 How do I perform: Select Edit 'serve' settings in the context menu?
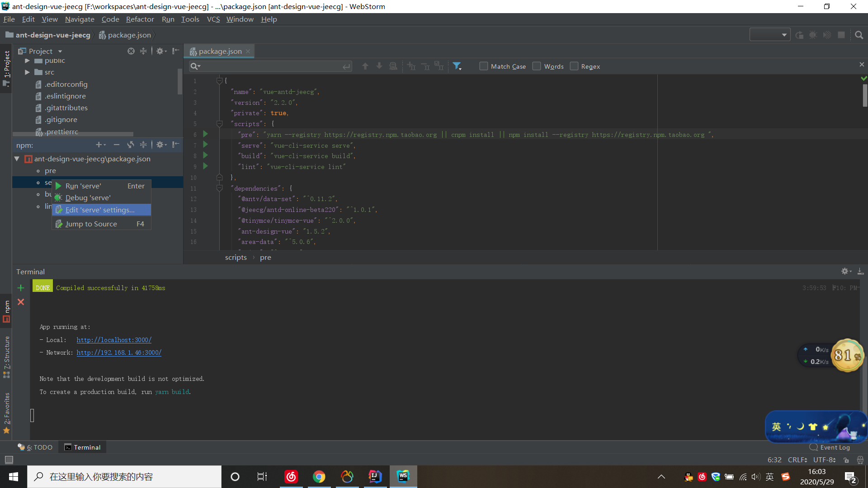click(100, 210)
